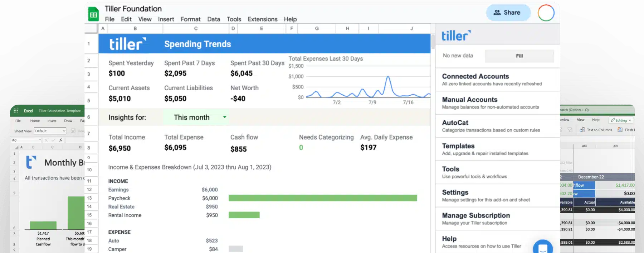
Task: Click the select-all corner triangle in Excel
Action: [16, 147]
